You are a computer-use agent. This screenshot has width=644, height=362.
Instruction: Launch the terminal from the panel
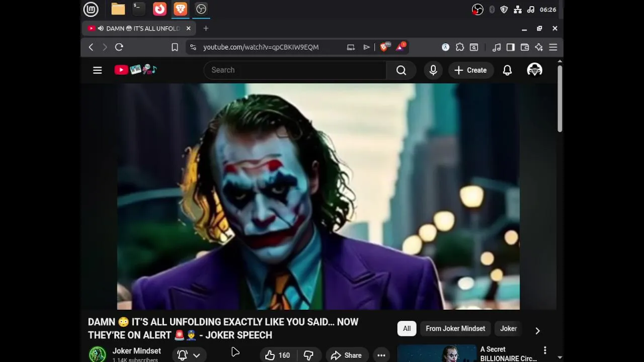[x=138, y=9]
